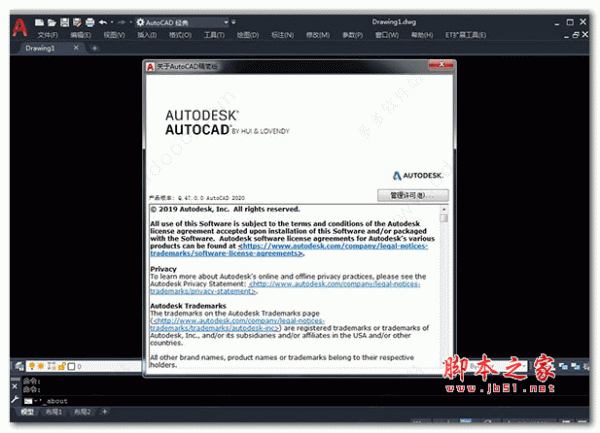Click the command input field showing _about
600x433 pixels.
pos(306,401)
